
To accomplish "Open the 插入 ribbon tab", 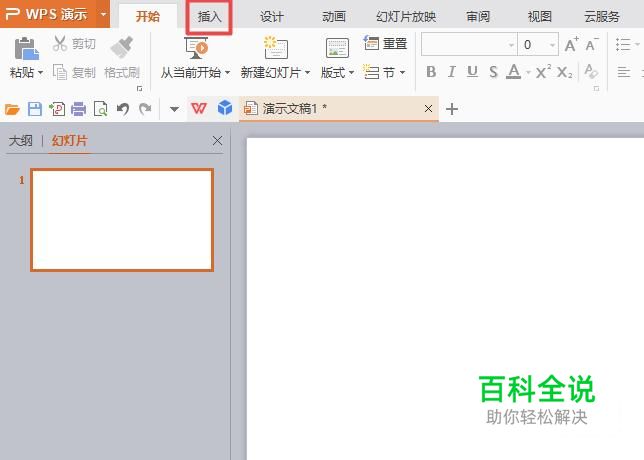I will (209, 16).
